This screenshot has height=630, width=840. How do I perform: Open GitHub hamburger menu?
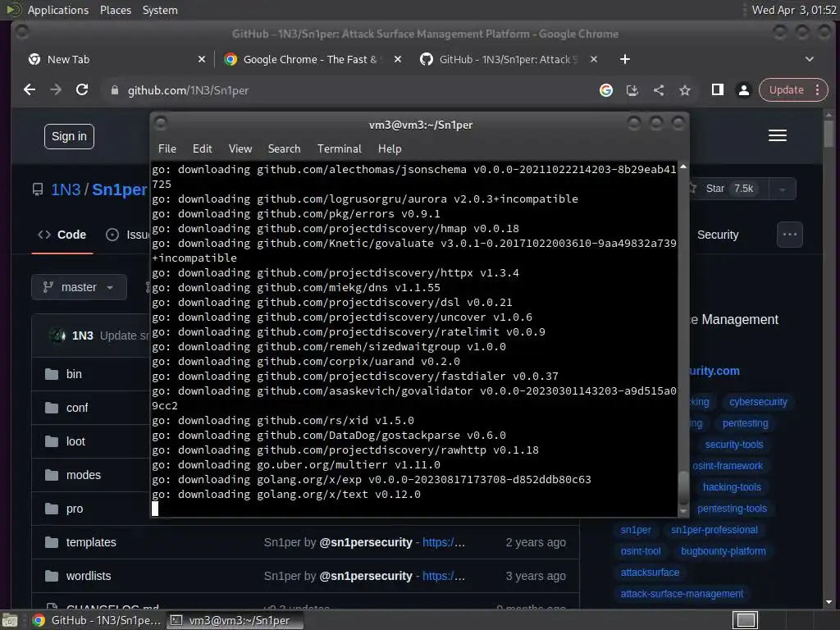click(x=778, y=135)
